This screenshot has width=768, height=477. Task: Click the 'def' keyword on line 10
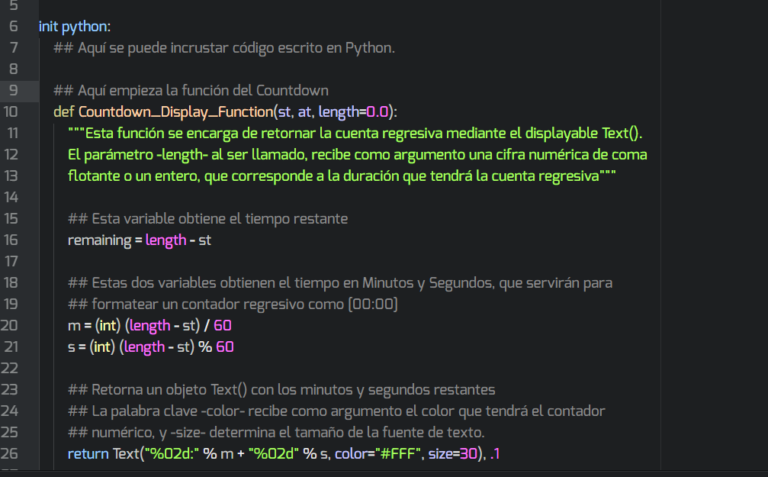coord(64,111)
